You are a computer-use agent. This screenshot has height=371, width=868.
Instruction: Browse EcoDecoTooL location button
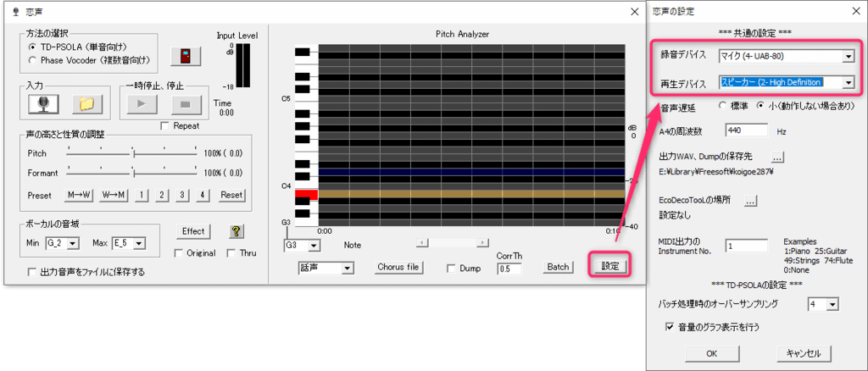[x=751, y=201]
